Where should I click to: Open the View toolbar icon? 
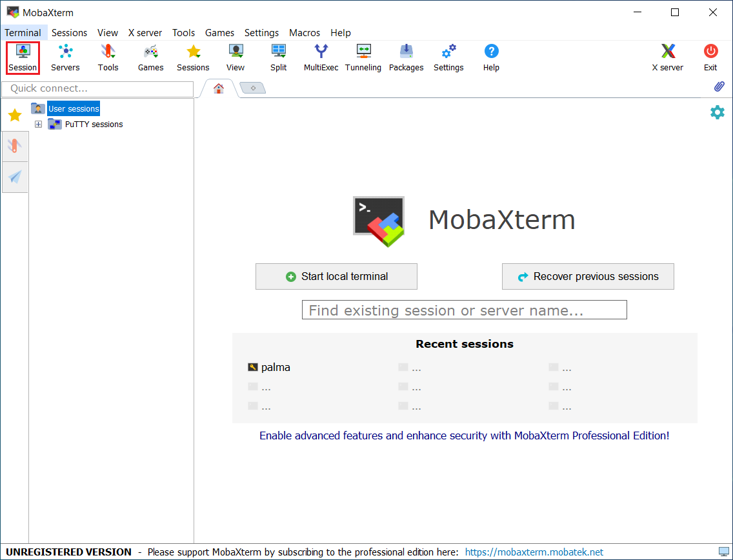[x=236, y=58]
